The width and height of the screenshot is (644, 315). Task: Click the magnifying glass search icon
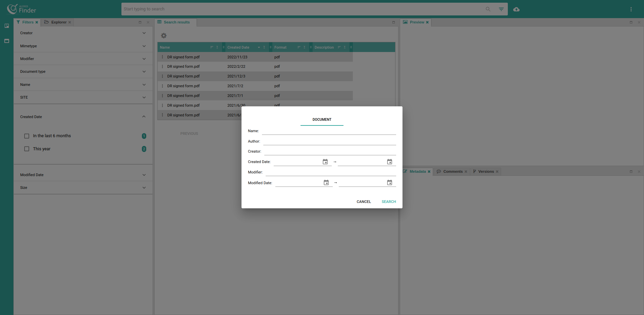click(x=488, y=9)
